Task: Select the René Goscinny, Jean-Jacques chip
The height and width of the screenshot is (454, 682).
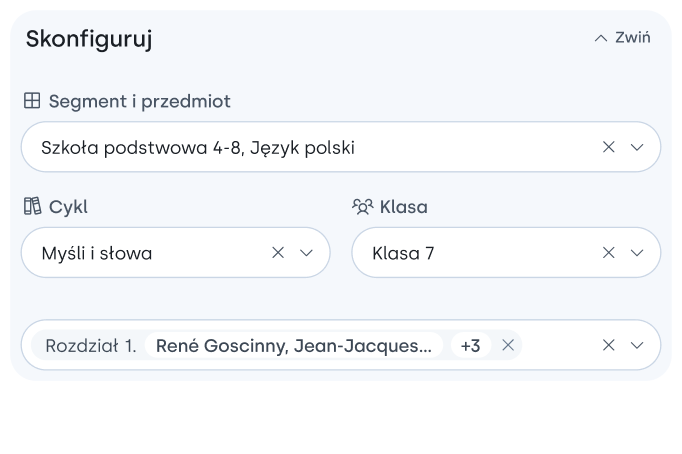Action: (294, 345)
